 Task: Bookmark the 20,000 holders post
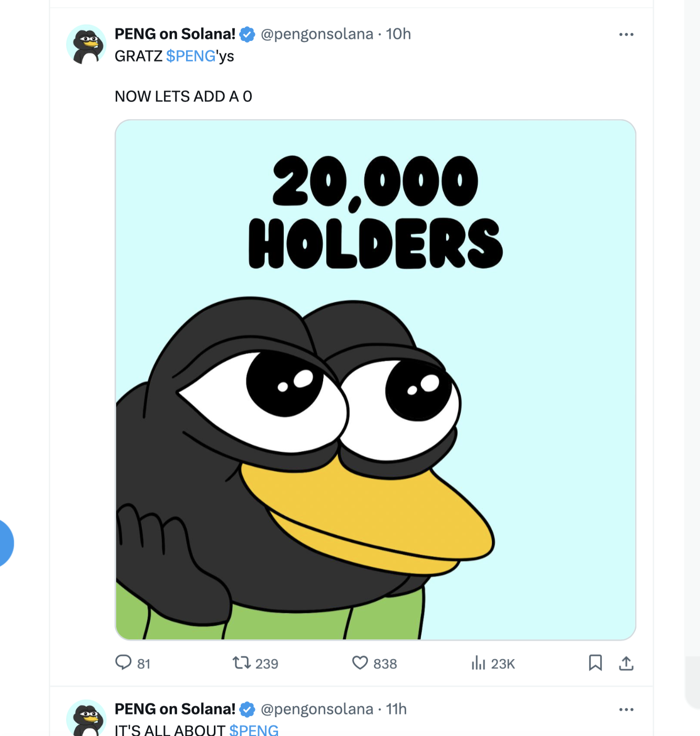pyautogui.click(x=595, y=663)
